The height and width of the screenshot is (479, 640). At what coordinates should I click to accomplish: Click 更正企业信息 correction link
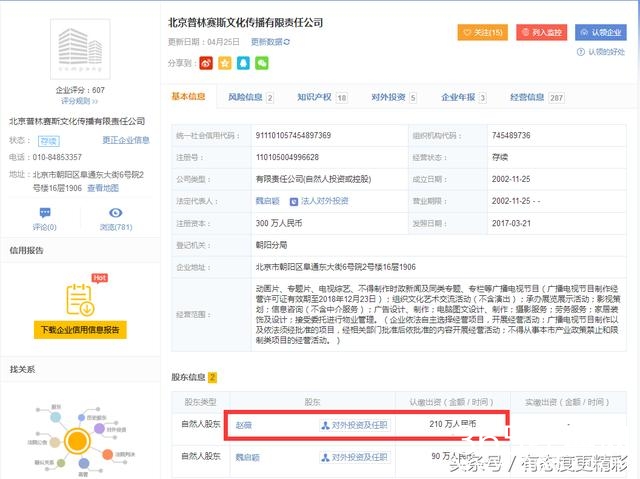coord(126,140)
